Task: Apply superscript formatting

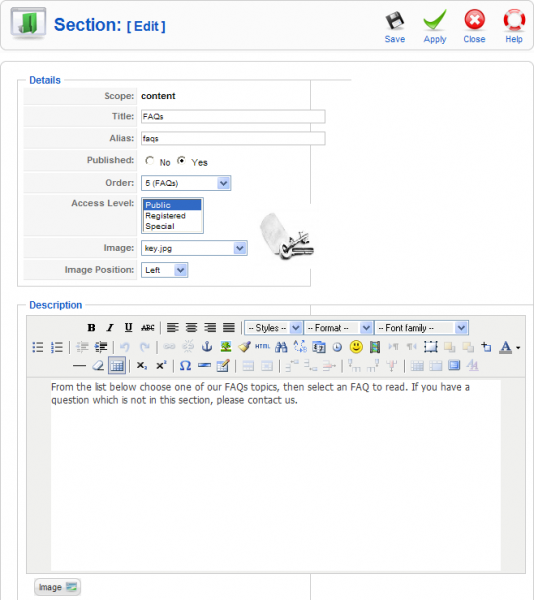Action: click(161, 366)
